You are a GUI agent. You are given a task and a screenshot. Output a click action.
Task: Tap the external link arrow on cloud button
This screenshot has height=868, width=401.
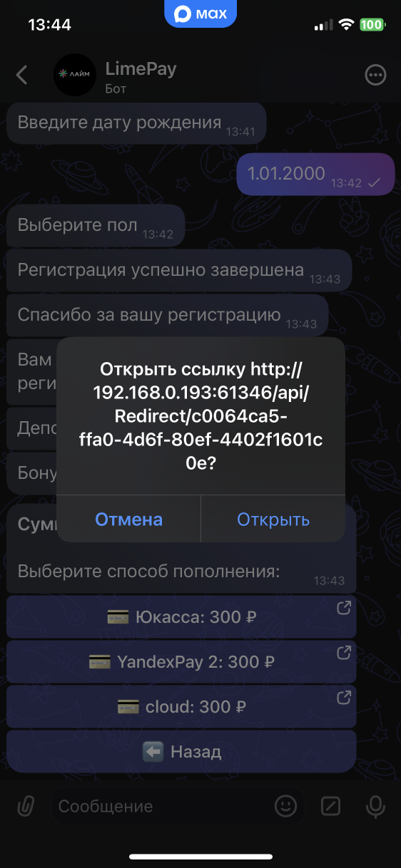(x=343, y=697)
